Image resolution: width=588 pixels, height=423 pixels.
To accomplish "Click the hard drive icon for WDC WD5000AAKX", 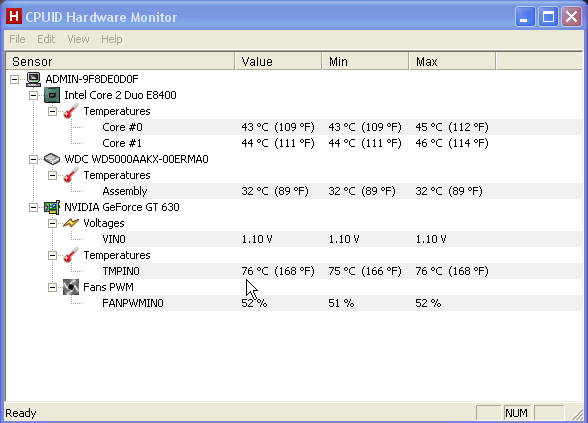I will [52, 159].
